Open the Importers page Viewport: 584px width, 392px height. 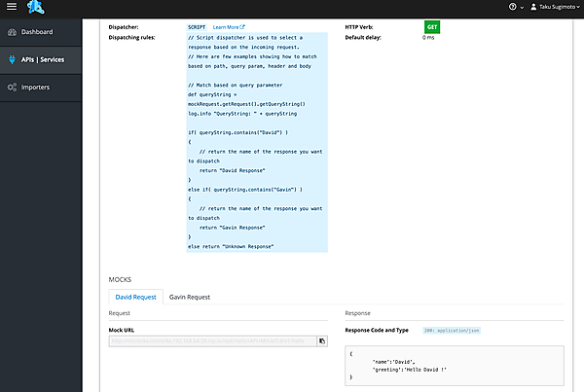pos(35,88)
